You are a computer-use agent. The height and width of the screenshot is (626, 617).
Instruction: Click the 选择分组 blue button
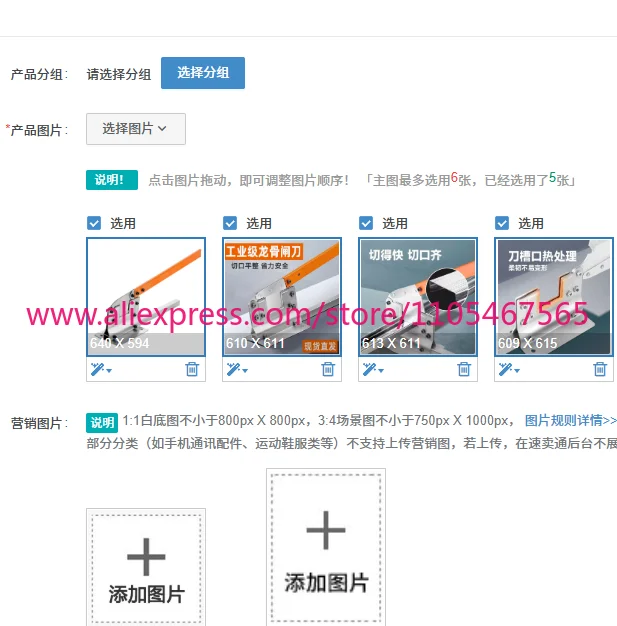[203, 73]
